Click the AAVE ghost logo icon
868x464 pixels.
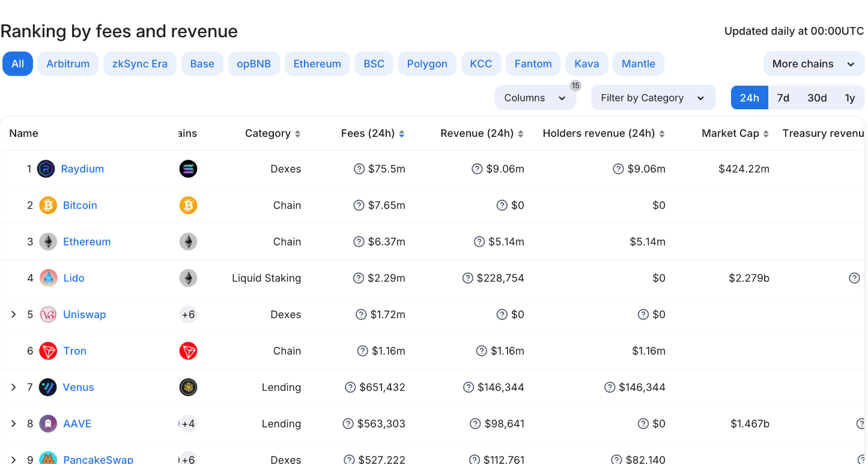tap(48, 424)
